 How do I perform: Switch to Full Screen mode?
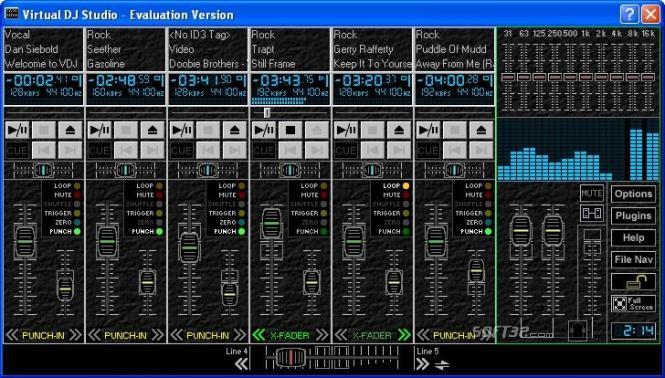click(x=633, y=304)
